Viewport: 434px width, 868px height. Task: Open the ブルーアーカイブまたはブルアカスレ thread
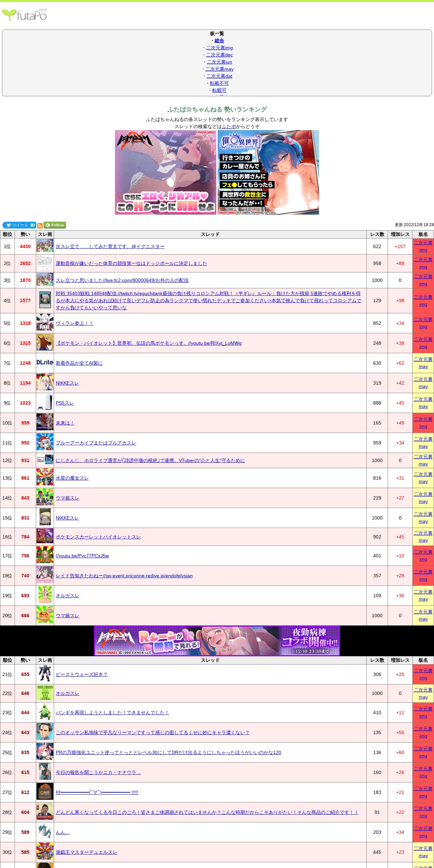pyautogui.click(x=96, y=443)
